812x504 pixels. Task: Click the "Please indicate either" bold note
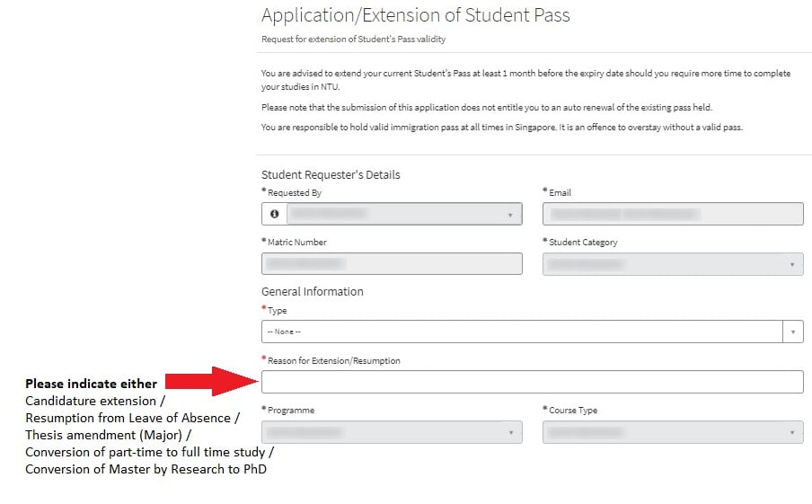pyautogui.click(x=91, y=384)
